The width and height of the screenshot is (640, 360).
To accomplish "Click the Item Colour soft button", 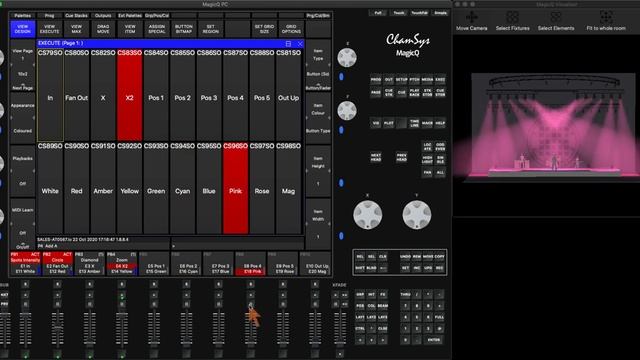I will [x=318, y=118].
